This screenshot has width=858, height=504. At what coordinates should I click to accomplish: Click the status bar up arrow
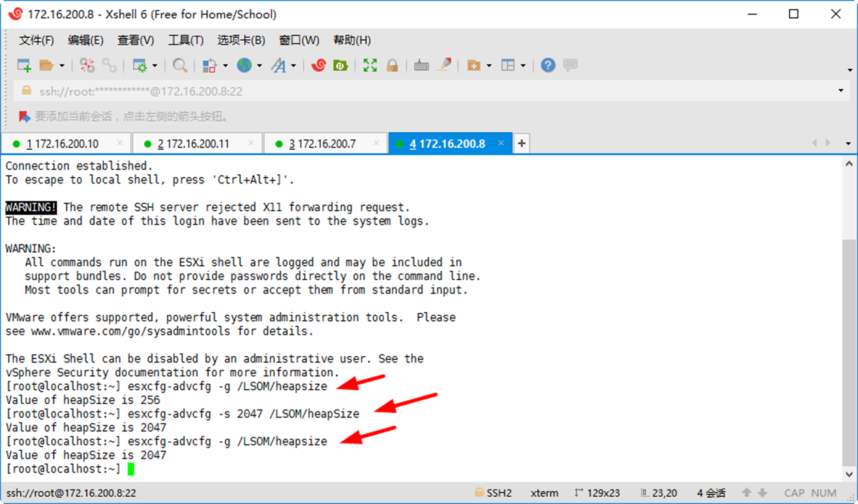[747, 493]
